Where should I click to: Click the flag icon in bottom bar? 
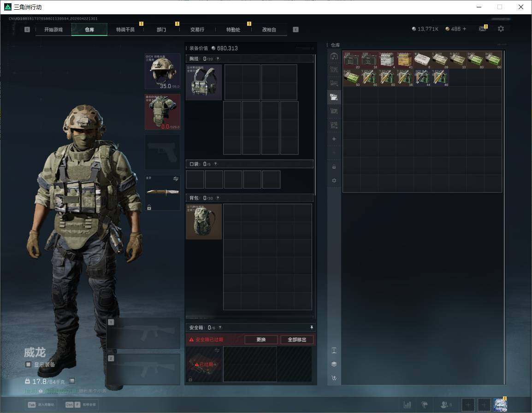point(425,405)
